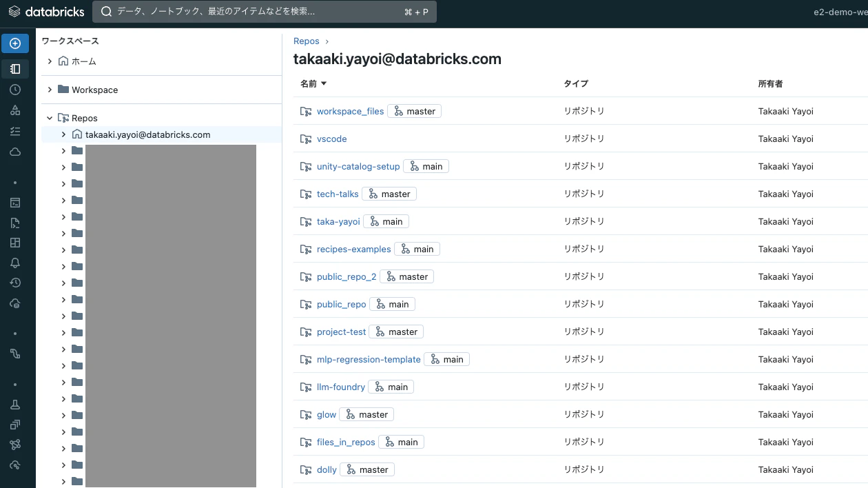868x488 pixels.
Task: Click the repo icon beside vscode
Action: point(306,139)
